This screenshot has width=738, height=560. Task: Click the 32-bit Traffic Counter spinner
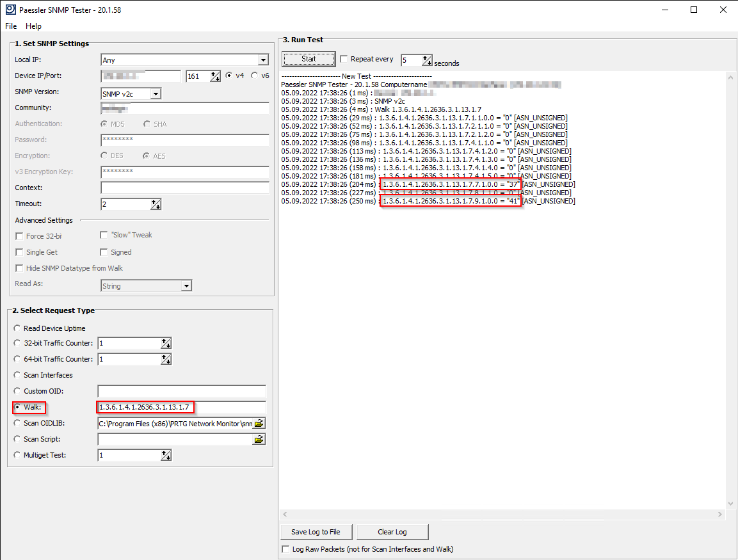[x=166, y=343]
